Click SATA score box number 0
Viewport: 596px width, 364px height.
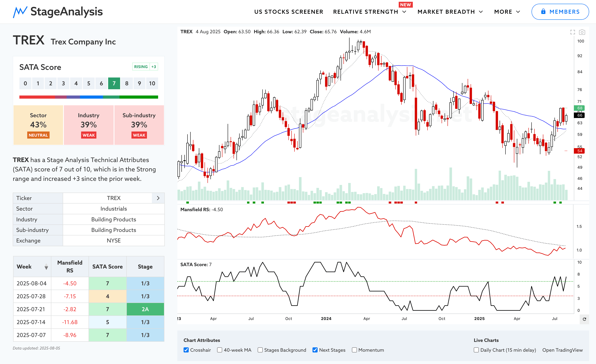click(x=25, y=84)
